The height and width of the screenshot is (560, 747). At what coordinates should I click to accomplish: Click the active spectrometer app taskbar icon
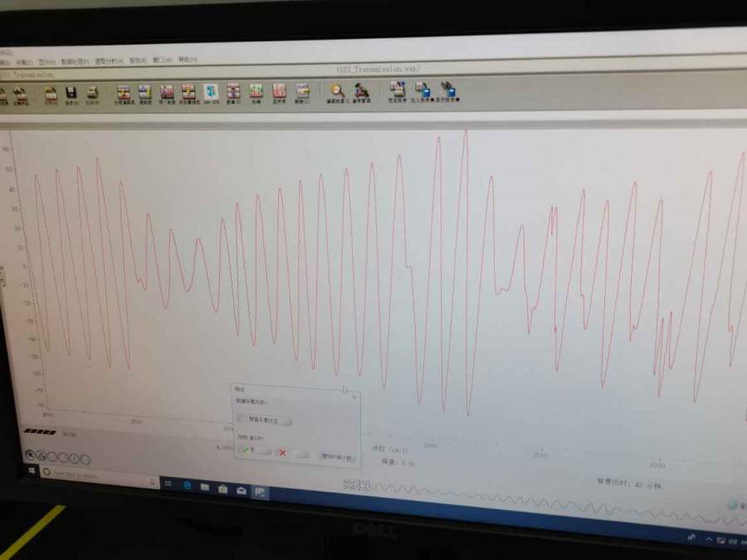point(260,493)
